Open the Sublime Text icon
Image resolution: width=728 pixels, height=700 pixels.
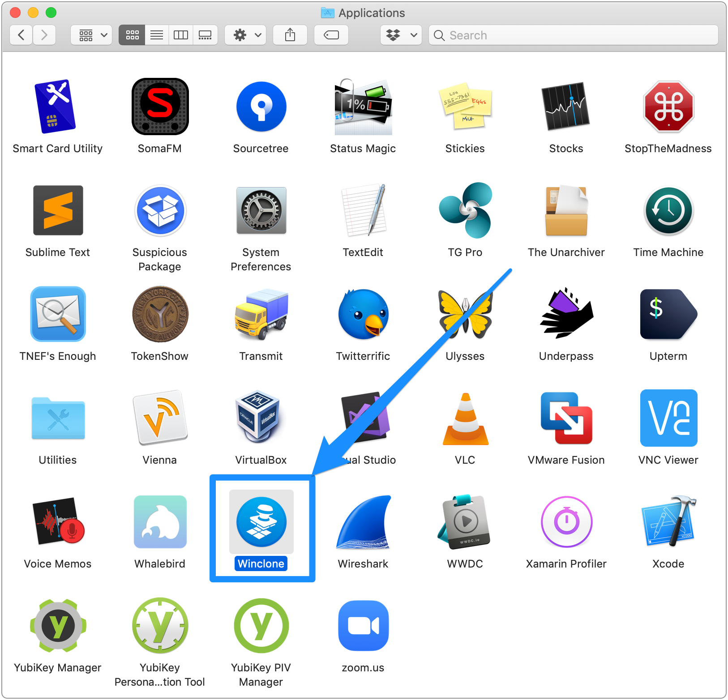[58, 210]
